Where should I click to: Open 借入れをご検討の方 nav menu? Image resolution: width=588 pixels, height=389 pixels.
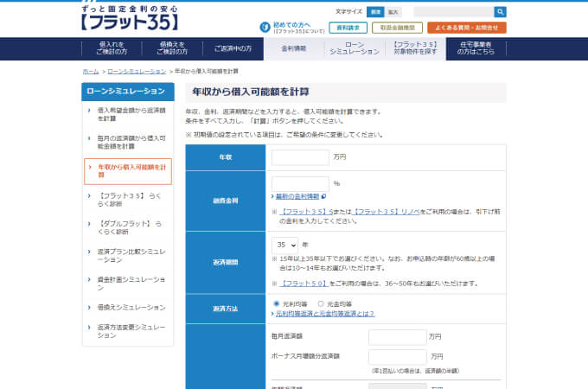point(112,48)
